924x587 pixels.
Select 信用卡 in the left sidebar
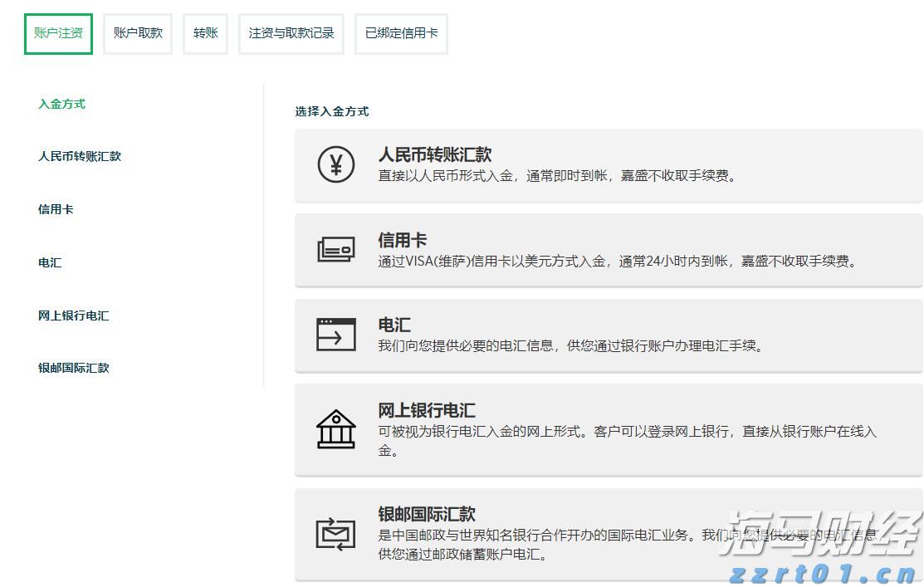pos(55,209)
